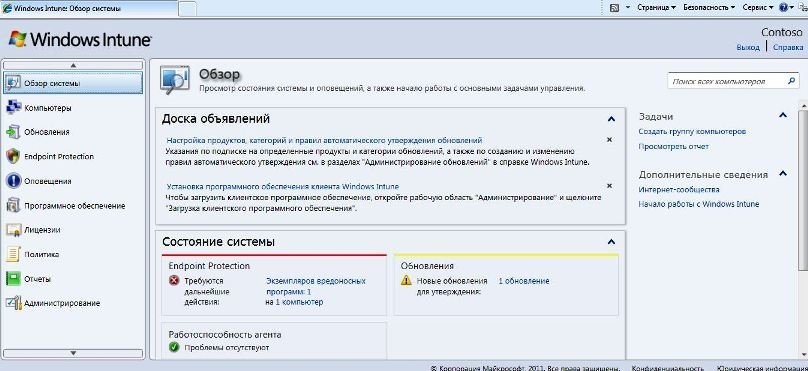This screenshot has width=808, height=371.
Task: Open Интернет-сообщества link
Action: [679, 190]
